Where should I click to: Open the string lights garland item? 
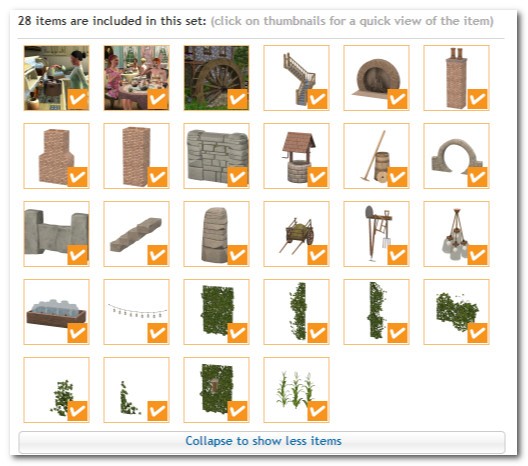[x=136, y=312]
